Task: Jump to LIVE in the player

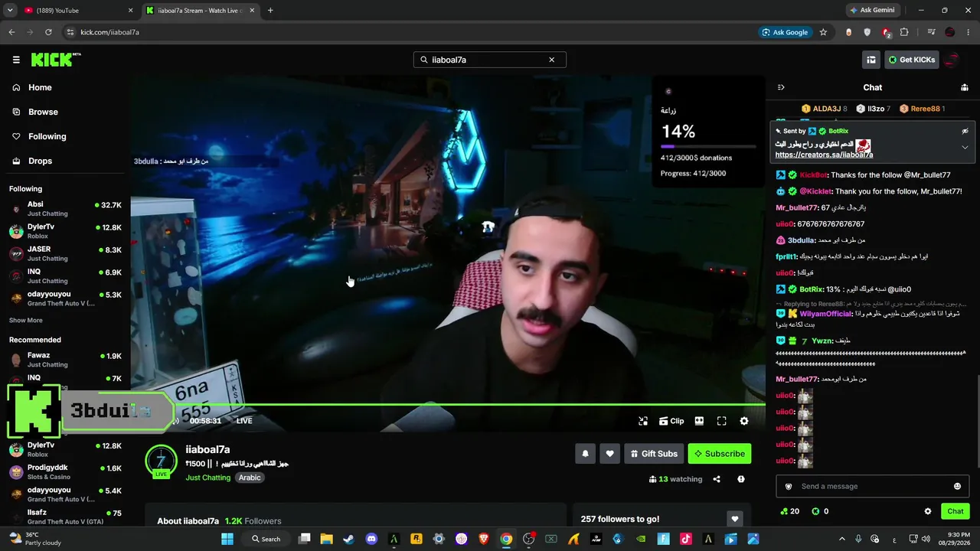Action: (244, 421)
